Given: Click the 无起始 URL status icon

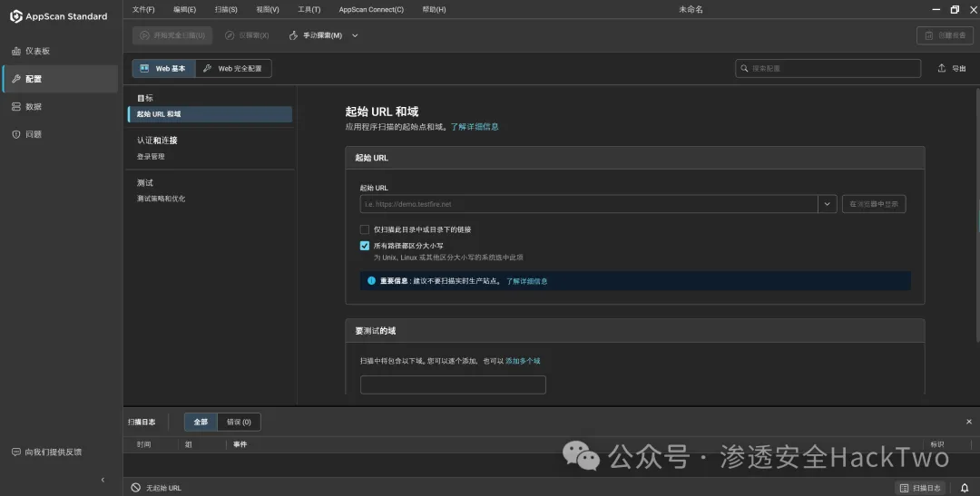Looking at the screenshot, I should coord(135,488).
